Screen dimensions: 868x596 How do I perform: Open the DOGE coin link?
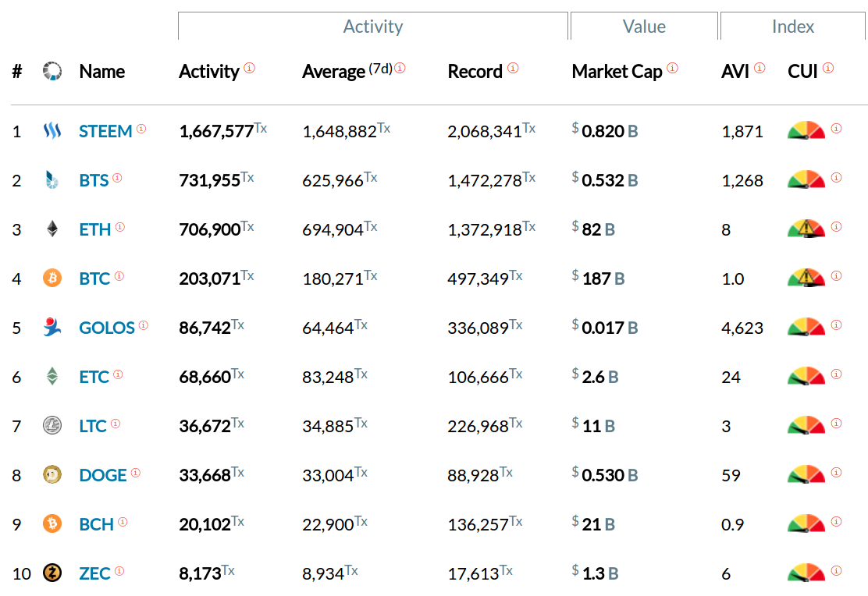click(103, 475)
